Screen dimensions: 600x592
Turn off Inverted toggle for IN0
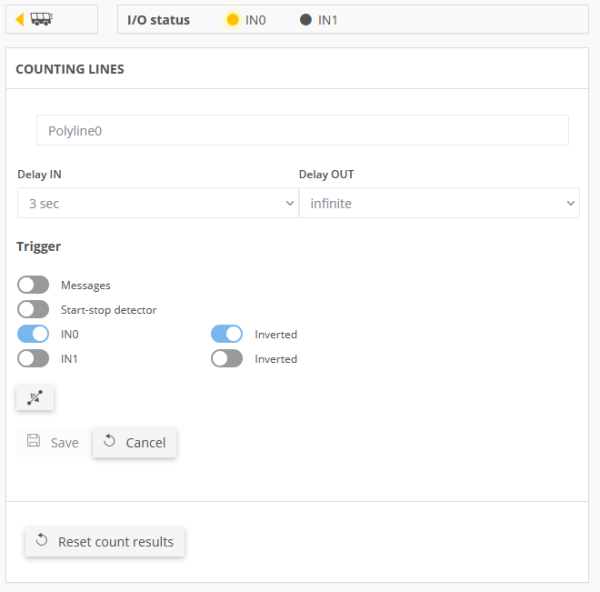point(227,334)
